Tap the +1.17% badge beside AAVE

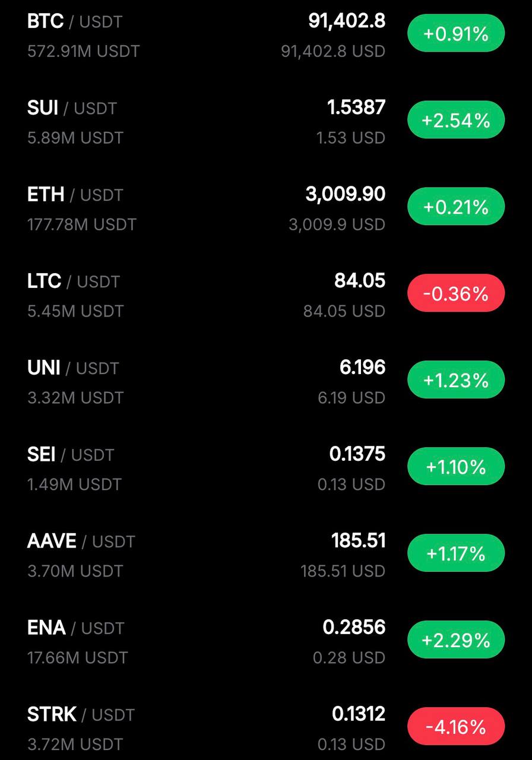point(455,554)
